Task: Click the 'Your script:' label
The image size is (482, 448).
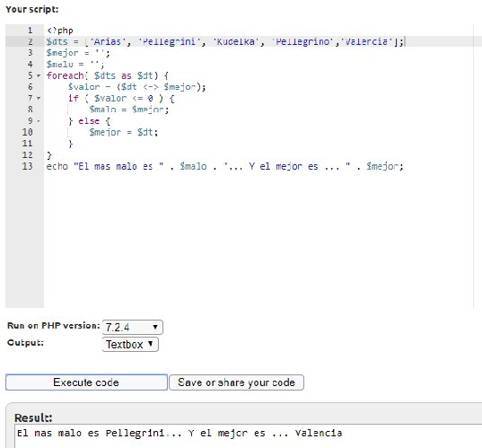Action: point(32,10)
